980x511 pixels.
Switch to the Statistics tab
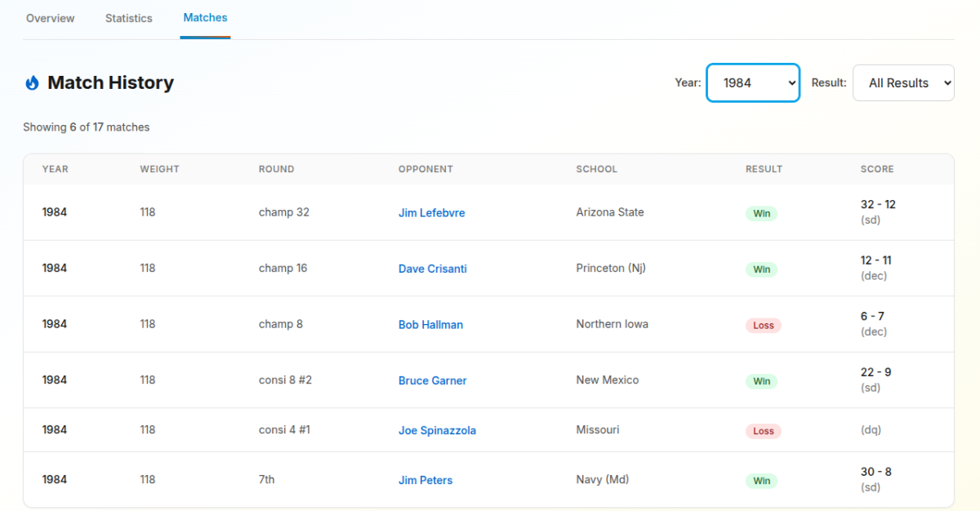129,18
